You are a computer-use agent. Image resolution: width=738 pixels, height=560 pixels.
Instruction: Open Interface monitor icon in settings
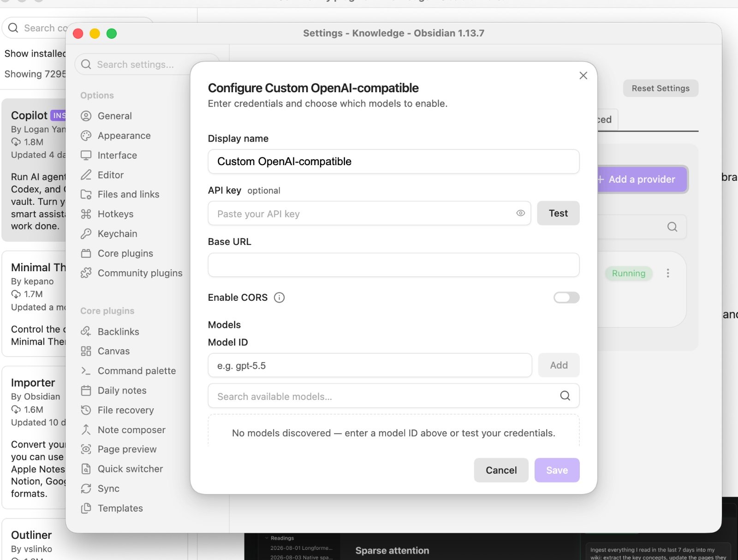pyautogui.click(x=86, y=155)
